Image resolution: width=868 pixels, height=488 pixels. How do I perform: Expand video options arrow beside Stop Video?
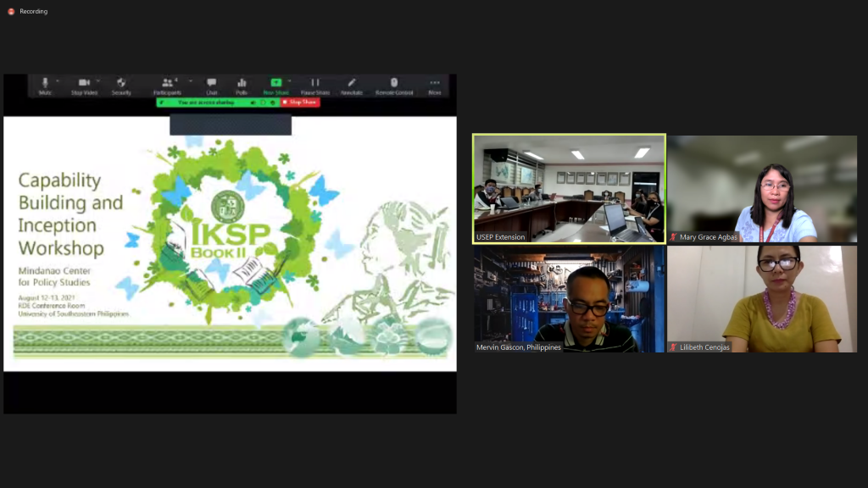pyautogui.click(x=98, y=81)
